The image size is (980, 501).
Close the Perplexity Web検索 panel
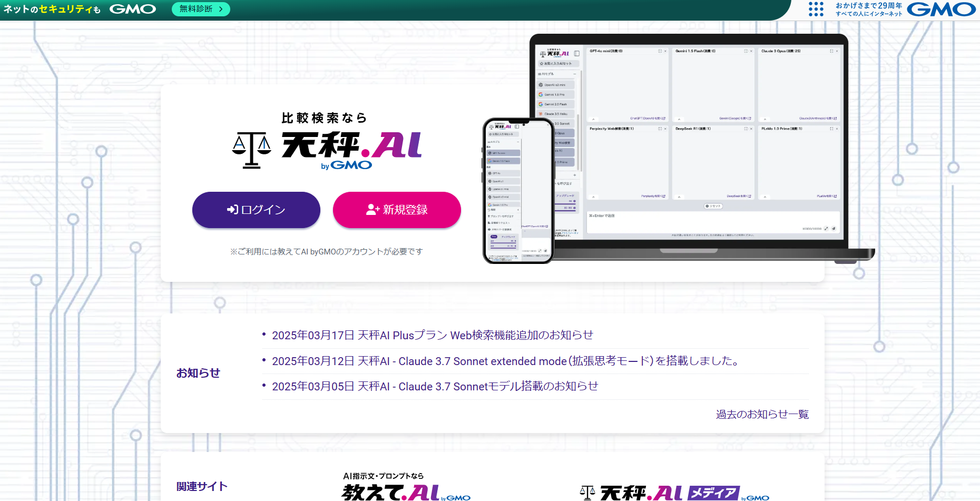tap(665, 129)
